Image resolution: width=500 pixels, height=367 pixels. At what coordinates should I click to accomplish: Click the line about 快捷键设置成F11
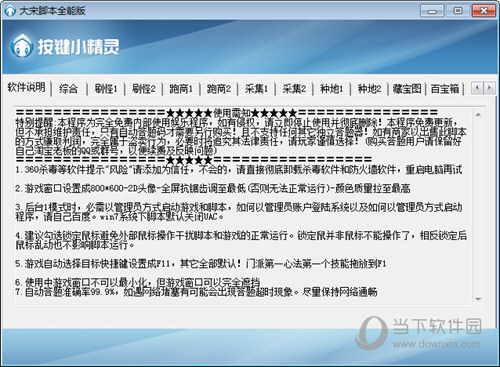point(201,264)
